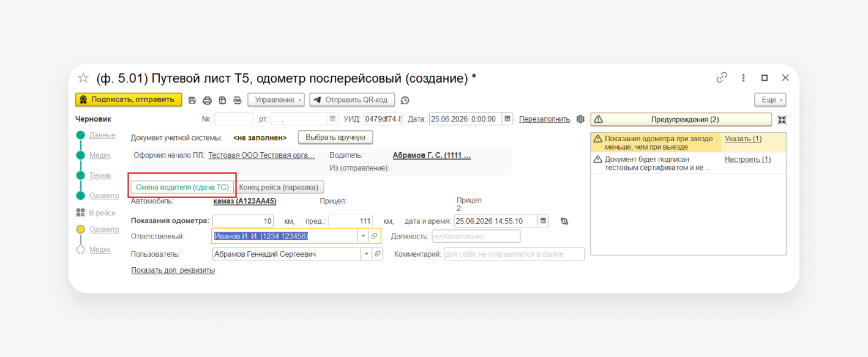Click the QR code icon for В рейсе
This screenshot has height=357, width=868.
coord(81,213)
